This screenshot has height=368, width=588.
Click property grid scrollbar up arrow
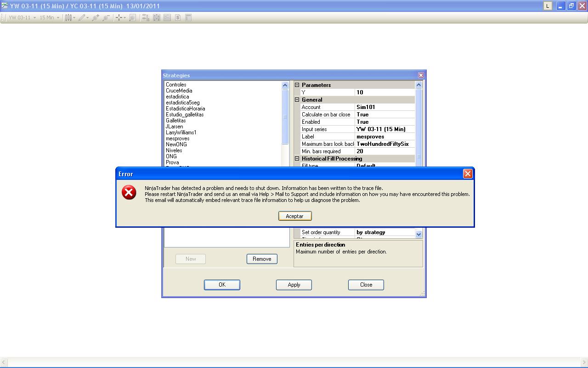[x=418, y=85]
